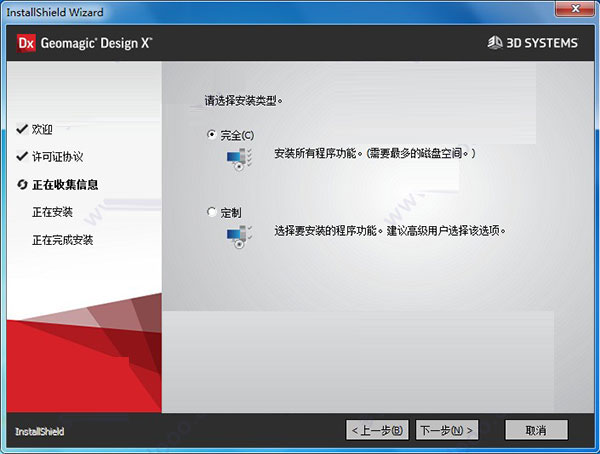Click the complete install computer icon

click(239, 159)
